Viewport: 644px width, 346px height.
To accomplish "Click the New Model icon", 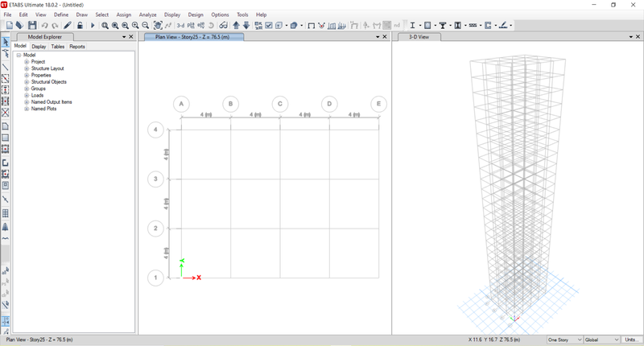I will pyautogui.click(x=9, y=26).
